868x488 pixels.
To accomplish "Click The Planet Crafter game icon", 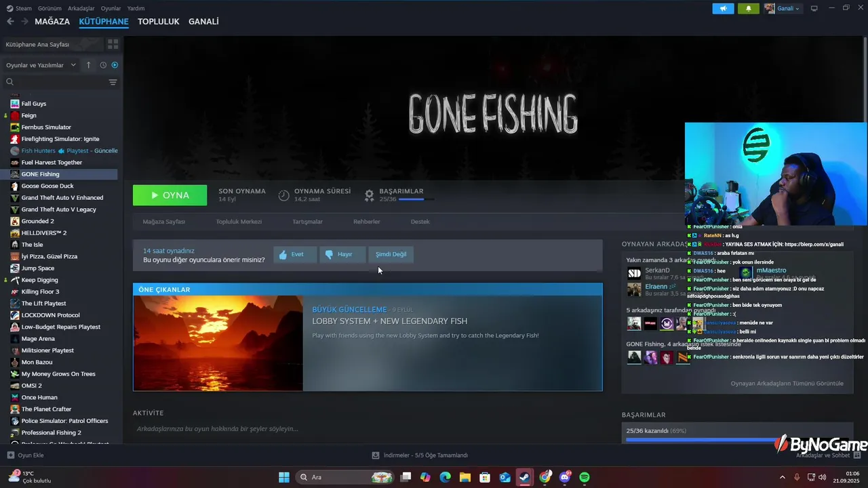I will (x=15, y=409).
